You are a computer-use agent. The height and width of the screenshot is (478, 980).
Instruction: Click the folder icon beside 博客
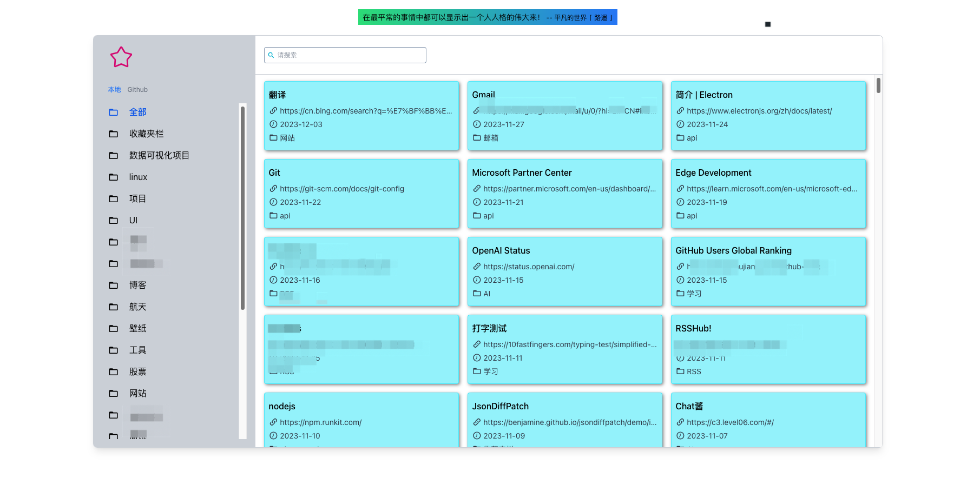(114, 285)
